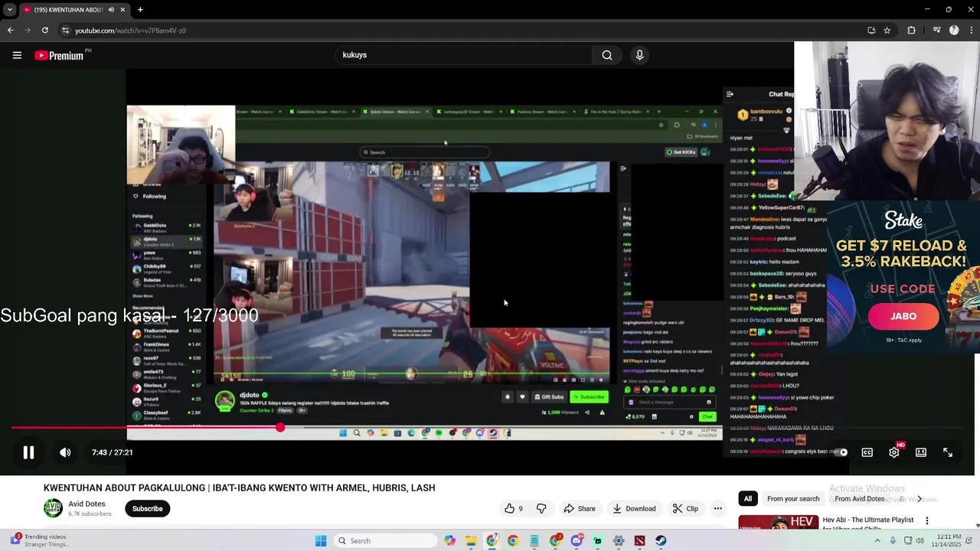Open Trending videos widget on taskbar
The height and width of the screenshot is (551, 980).
tap(38, 540)
